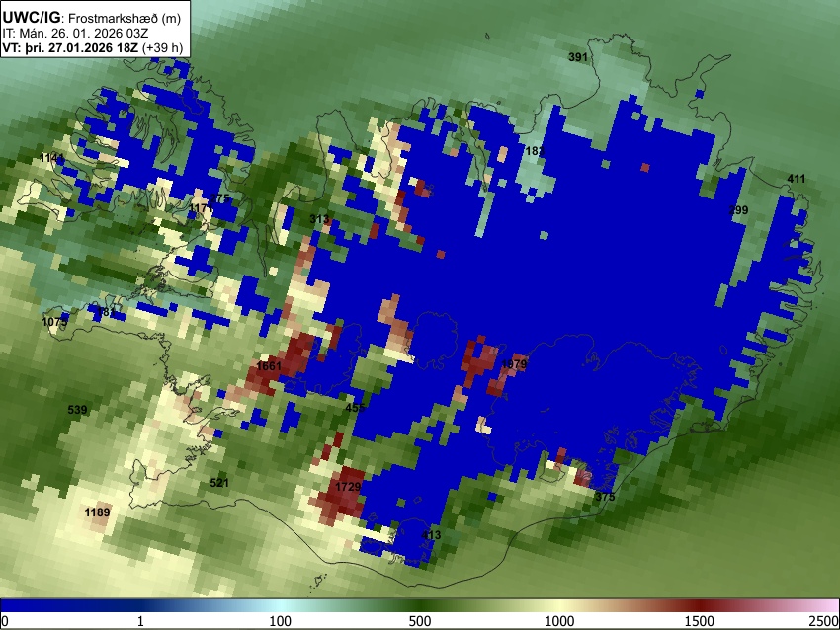This screenshot has height=630, width=840.
Task: Click the map value 299
Action: 738,210
